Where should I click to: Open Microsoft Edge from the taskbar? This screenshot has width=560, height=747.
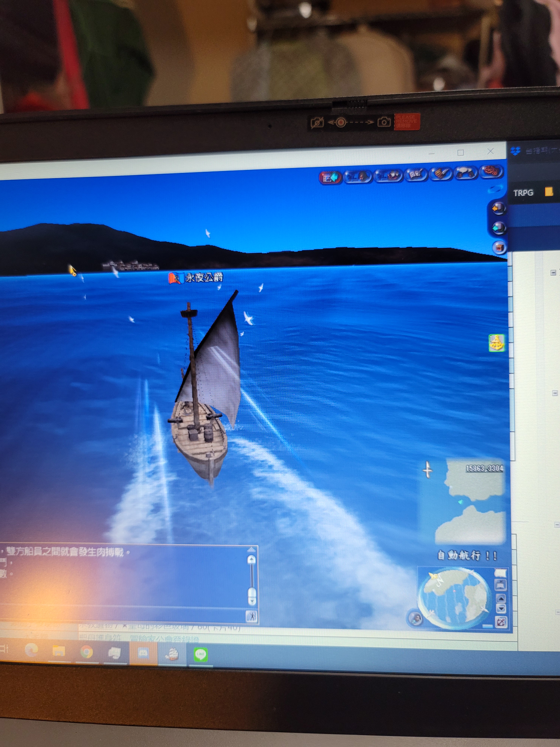(x=32, y=651)
